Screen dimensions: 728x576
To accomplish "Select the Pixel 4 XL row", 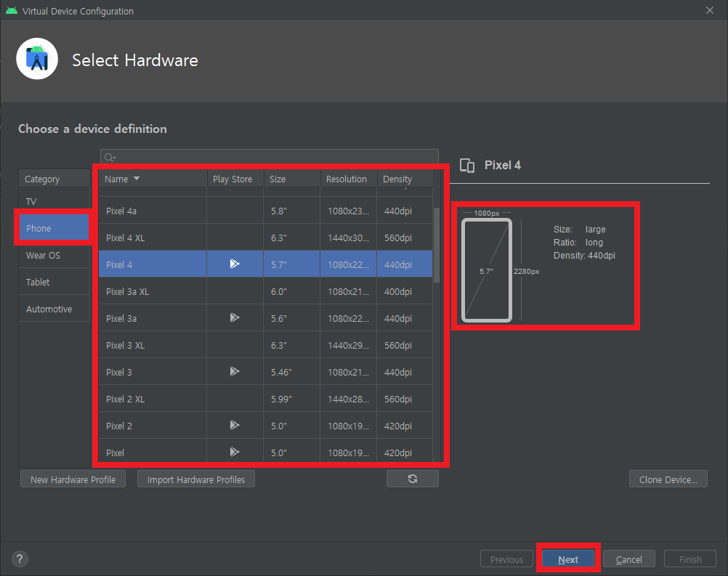I will (266, 238).
